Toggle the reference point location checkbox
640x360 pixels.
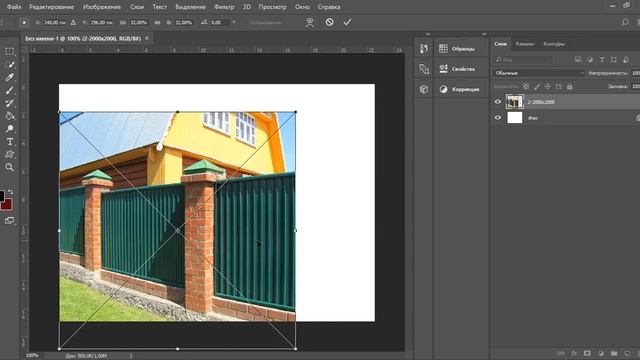point(24,22)
